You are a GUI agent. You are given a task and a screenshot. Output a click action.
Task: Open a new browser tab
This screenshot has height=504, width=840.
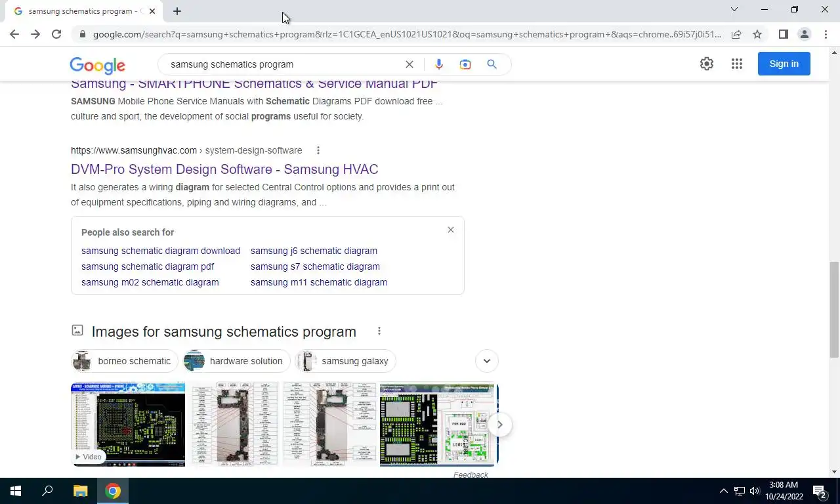click(177, 11)
